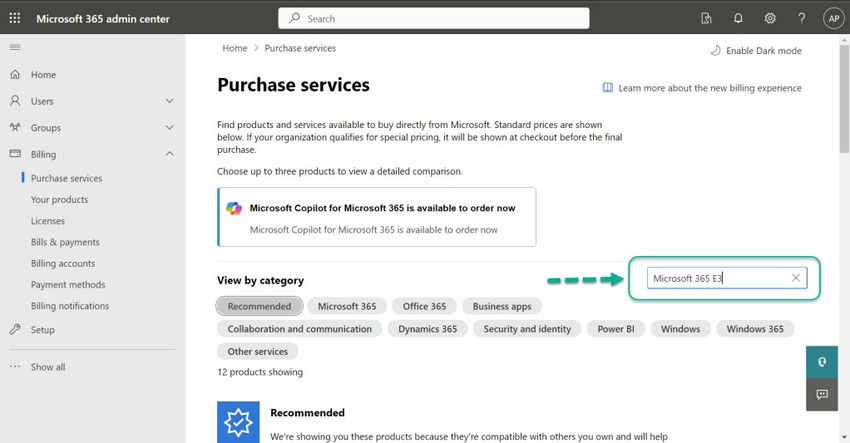850x443 pixels.
Task: Expand the Groups menu chevron
Action: point(170,127)
